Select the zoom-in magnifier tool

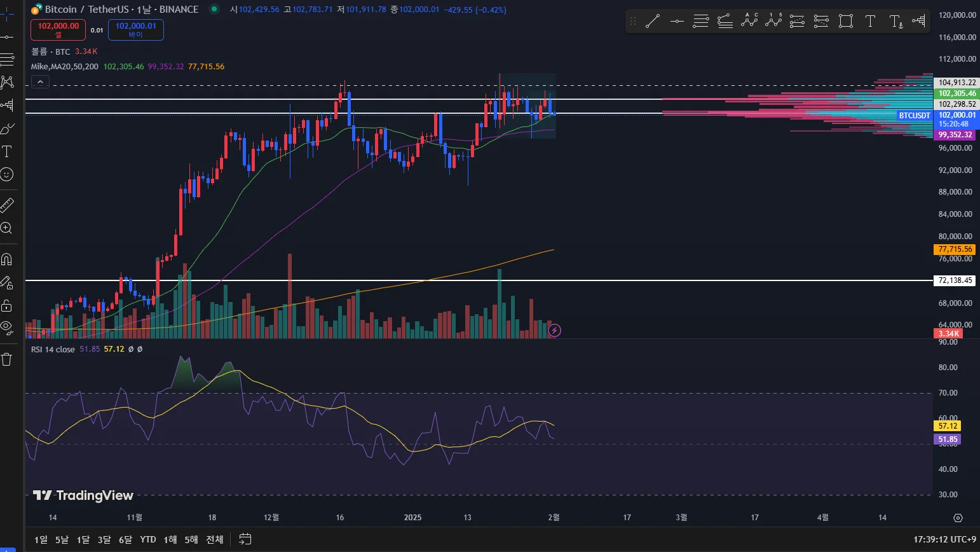(6, 228)
